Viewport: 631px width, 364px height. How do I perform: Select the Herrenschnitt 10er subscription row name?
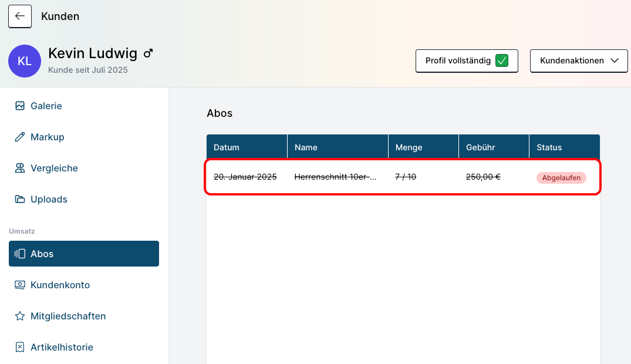[335, 177]
